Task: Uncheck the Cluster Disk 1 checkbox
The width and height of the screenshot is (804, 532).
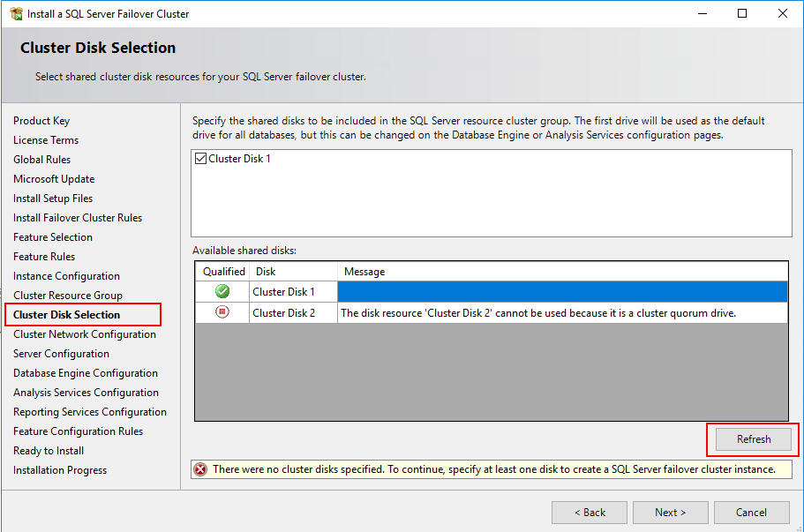Action: 201,159
